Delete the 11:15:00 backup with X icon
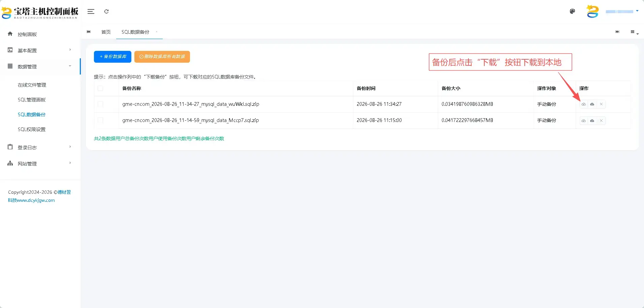This screenshot has width=644, height=308. [601, 121]
